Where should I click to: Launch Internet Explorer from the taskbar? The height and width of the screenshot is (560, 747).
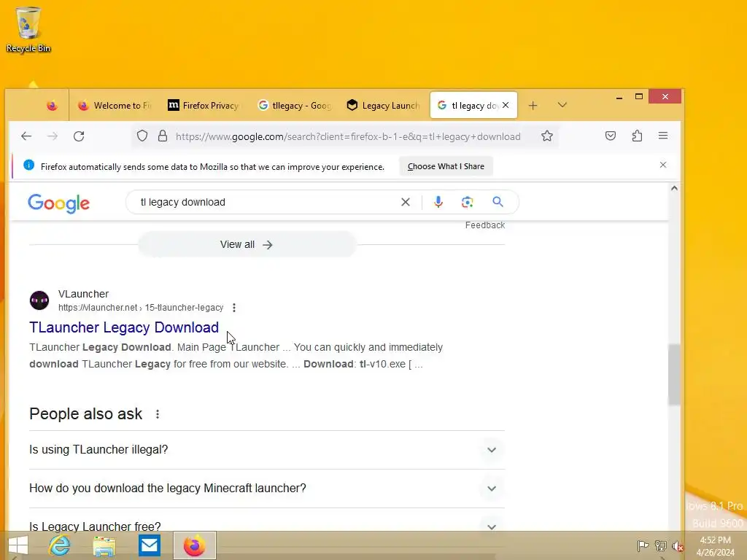click(x=60, y=545)
